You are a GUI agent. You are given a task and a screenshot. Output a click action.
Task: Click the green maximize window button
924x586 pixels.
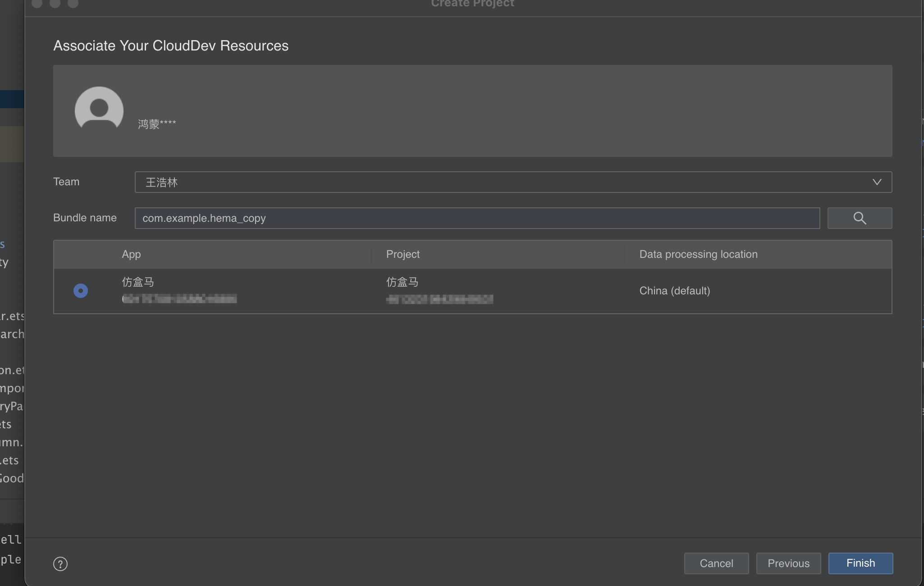[x=73, y=3]
